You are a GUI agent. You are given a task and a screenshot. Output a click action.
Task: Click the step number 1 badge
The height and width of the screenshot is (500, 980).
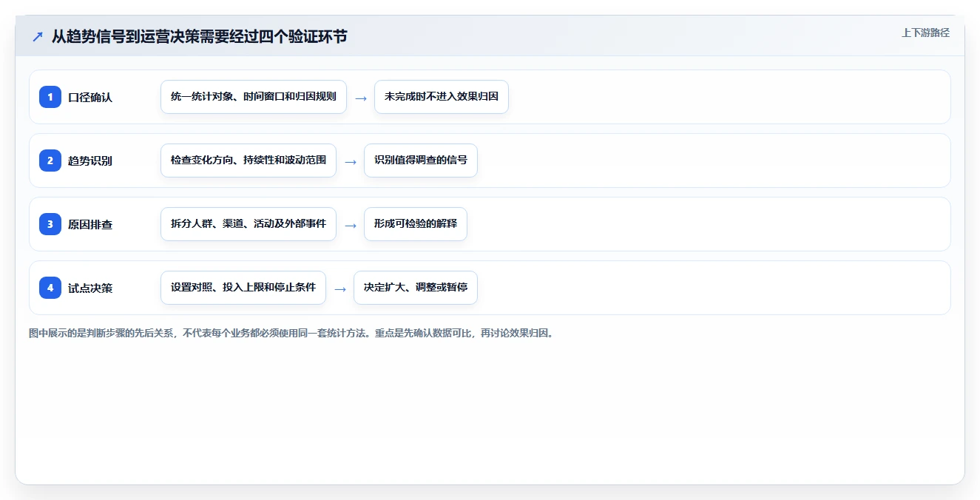tap(50, 97)
